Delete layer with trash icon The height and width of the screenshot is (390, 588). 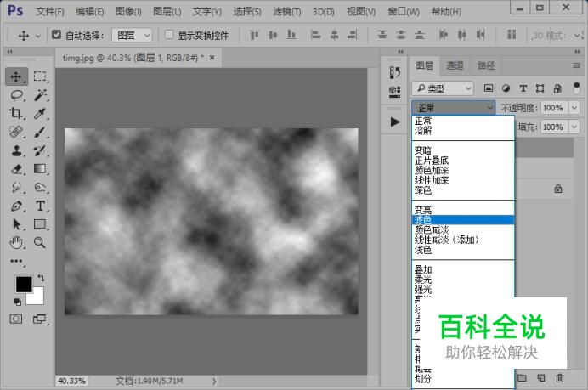tap(560, 378)
